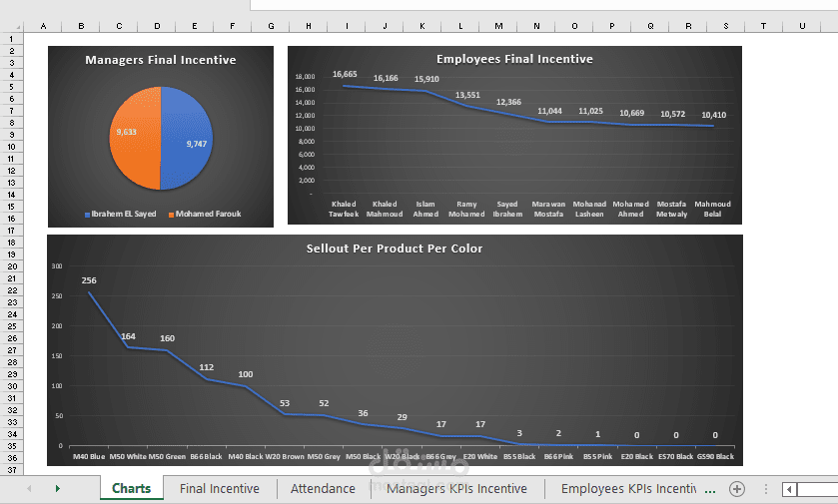Click the M40 Blue category label

89,456
